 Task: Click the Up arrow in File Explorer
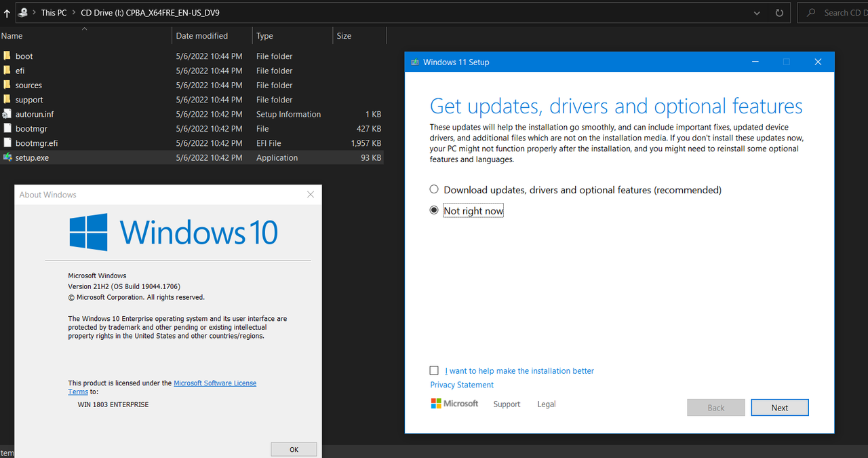(7, 13)
